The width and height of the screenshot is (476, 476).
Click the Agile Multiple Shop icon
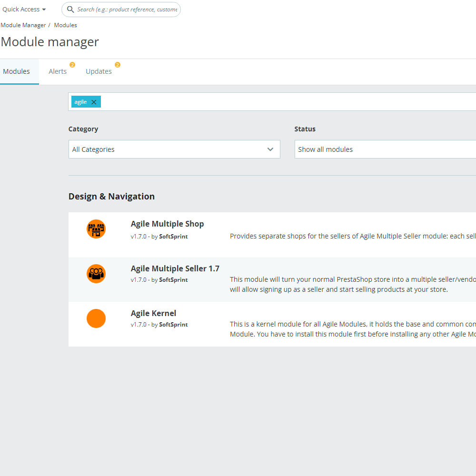pyautogui.click(x=96, y=229)
